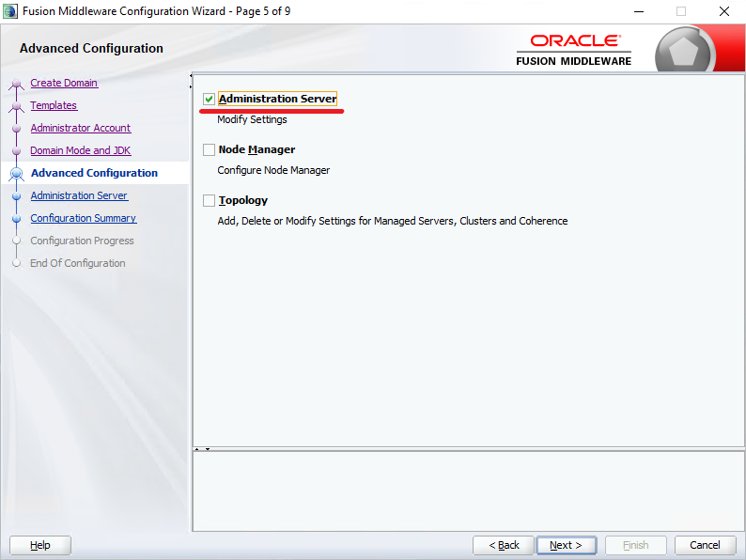Cancel the configuration wizard
The height and width of the screenshot is (560, 746).
[705, 545]
